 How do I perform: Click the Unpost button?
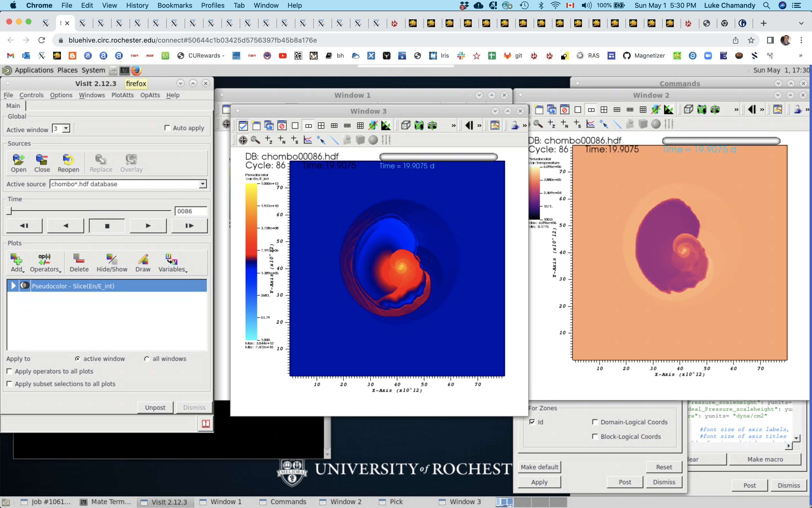point(155,408)
